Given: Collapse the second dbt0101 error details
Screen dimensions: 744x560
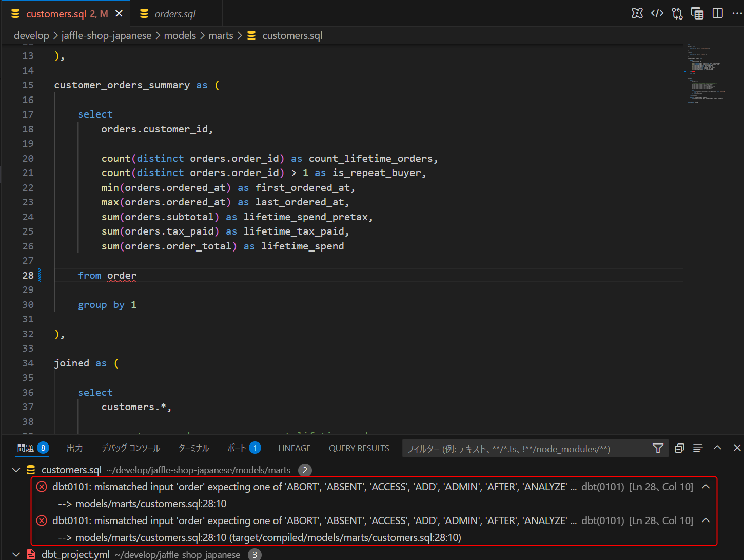Looking at the screenshot, I should [x=706, y=520].
